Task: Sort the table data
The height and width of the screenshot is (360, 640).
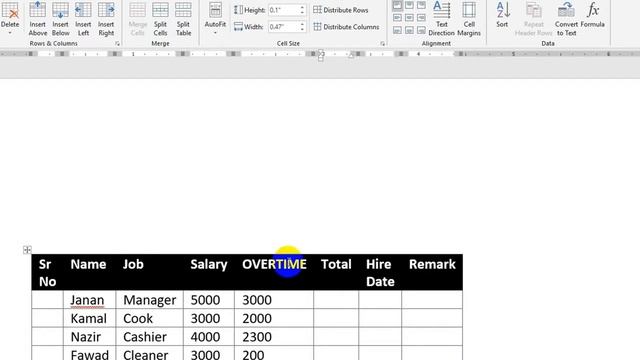Action: (x=502, y=16)
